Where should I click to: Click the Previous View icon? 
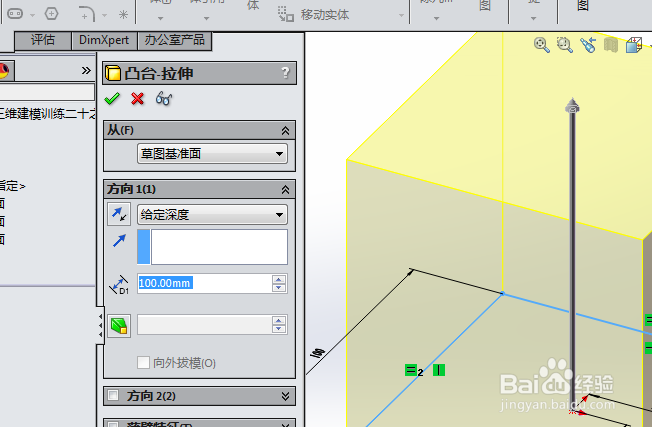[588, 45]
